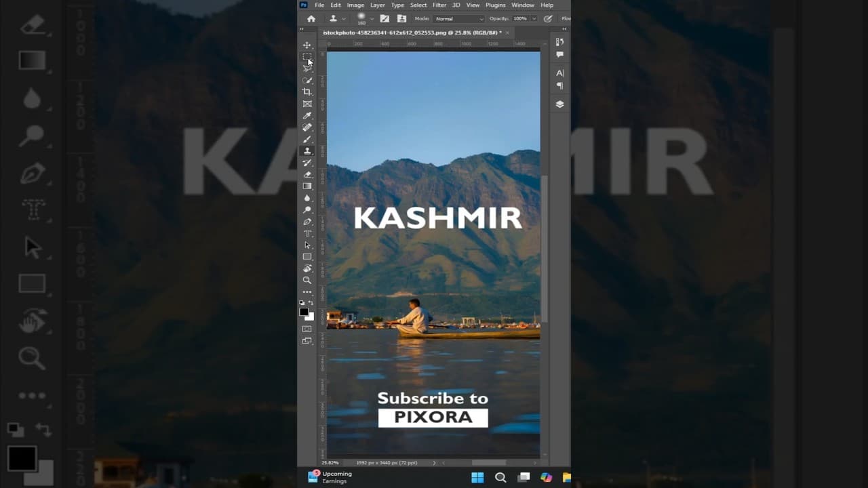Select the Hand tool

tap(307, 268)
